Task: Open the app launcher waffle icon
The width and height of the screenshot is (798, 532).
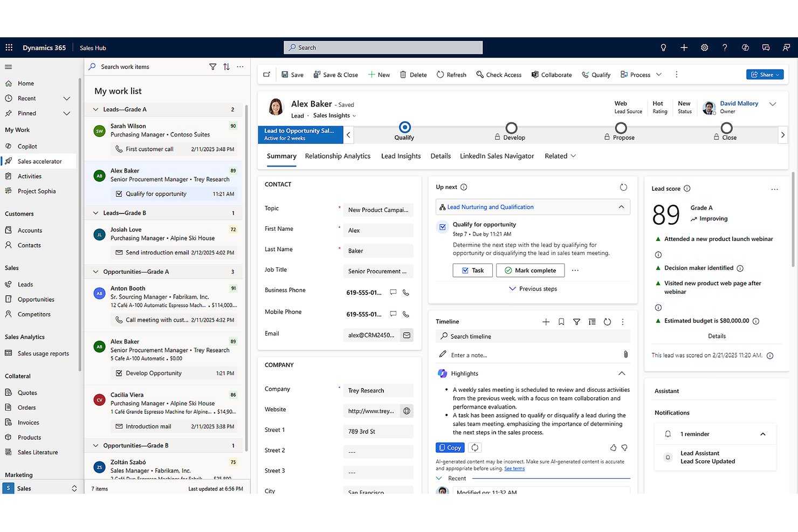Action: (9, 47)
